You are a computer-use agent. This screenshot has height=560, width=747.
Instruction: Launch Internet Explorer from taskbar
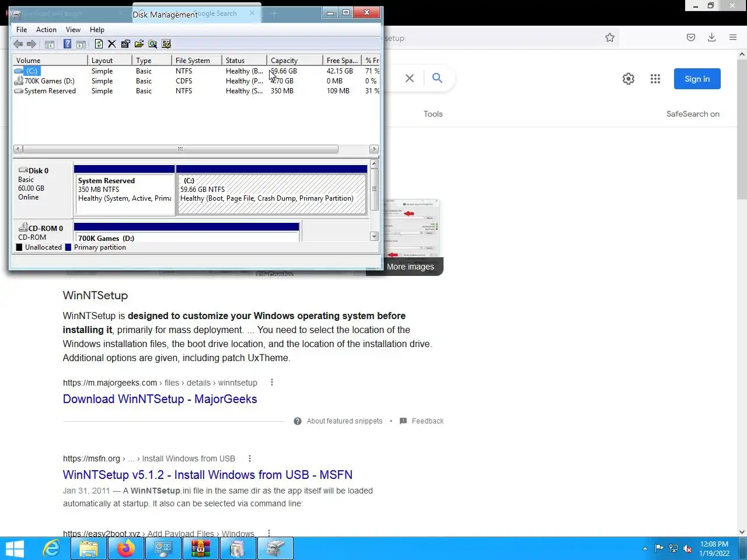pyautogui.click(x=51, y=549)
